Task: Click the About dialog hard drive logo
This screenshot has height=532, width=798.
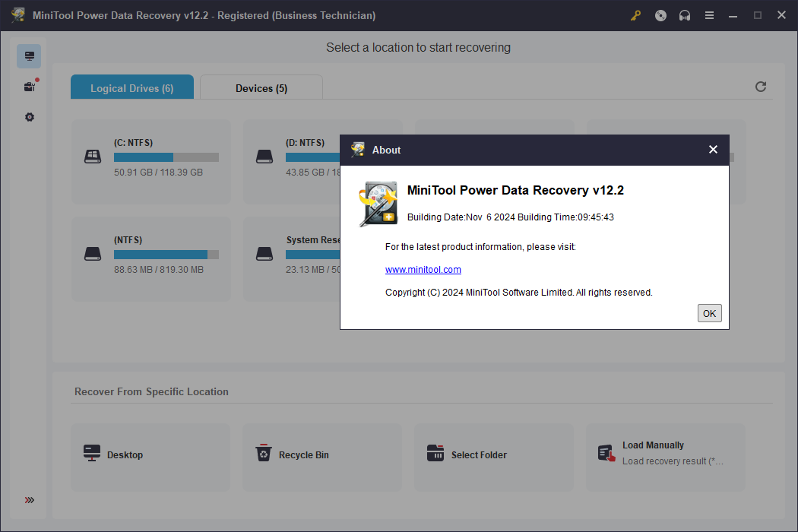Action: pyautogui.click(x=378, y=204)
